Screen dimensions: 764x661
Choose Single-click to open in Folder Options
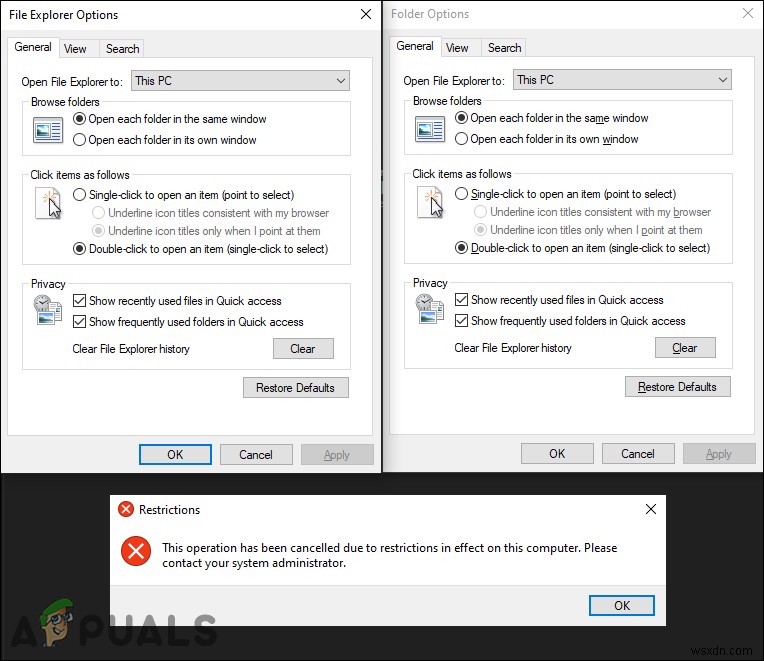click(x=461, y=194)
